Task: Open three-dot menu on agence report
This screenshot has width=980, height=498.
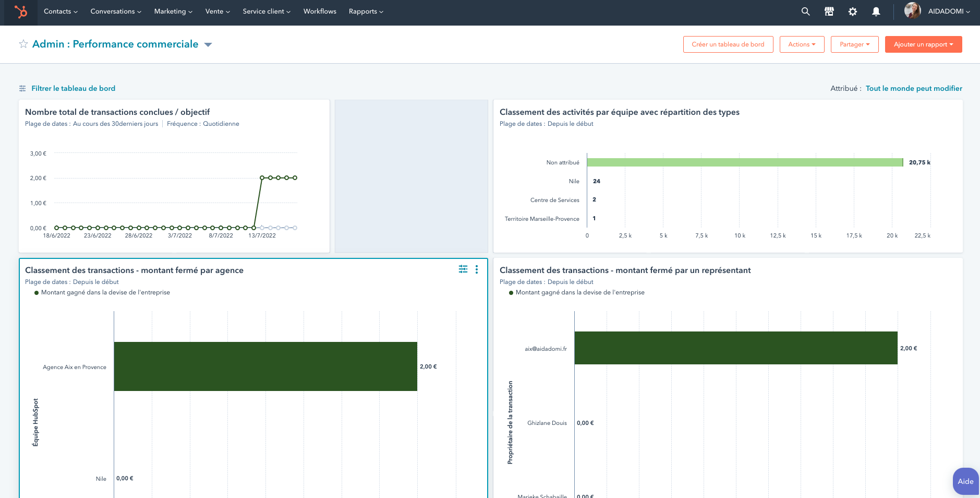Action: click(x=477, y=269)
